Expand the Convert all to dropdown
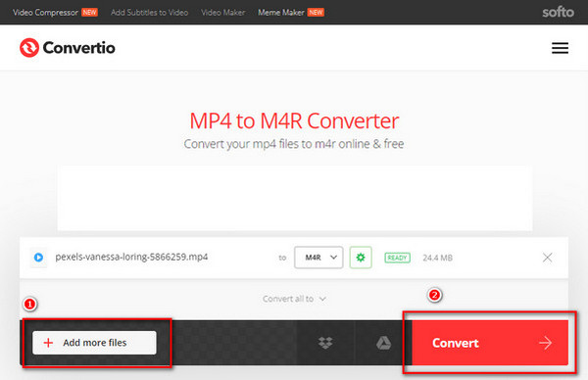 point(294,299)
